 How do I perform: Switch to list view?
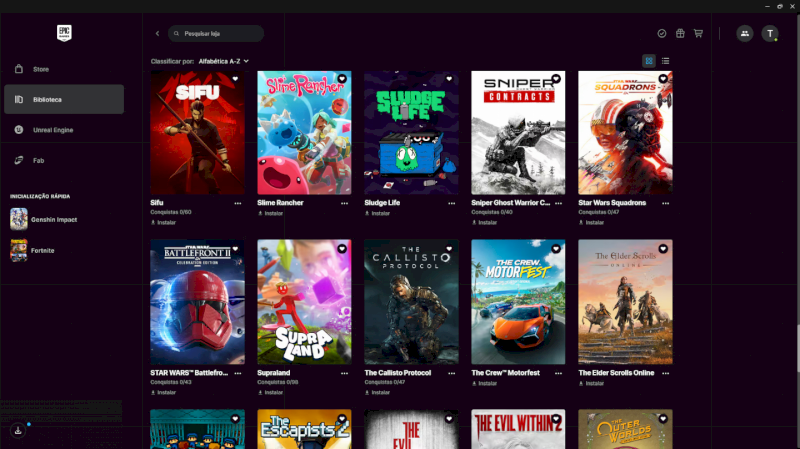665,61
